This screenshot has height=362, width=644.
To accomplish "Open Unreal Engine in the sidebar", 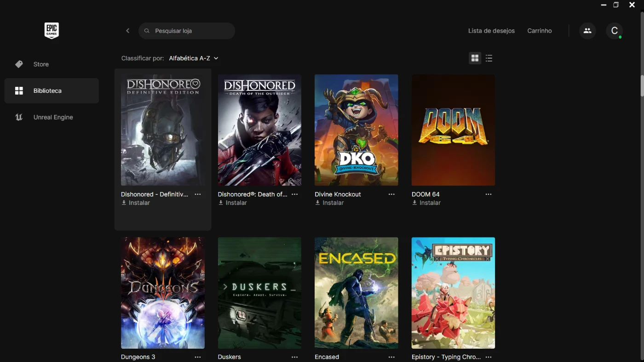I will click(x=52, y=117).
